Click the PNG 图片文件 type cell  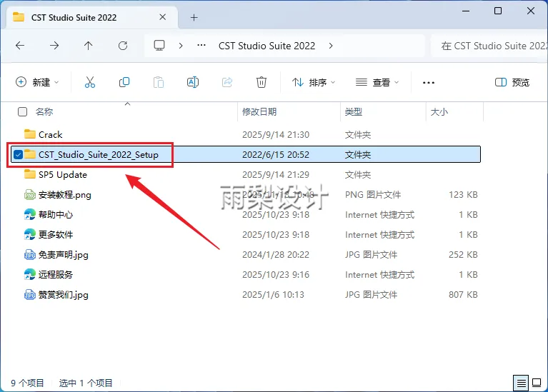pyautogui.click(x=372, y=195)
